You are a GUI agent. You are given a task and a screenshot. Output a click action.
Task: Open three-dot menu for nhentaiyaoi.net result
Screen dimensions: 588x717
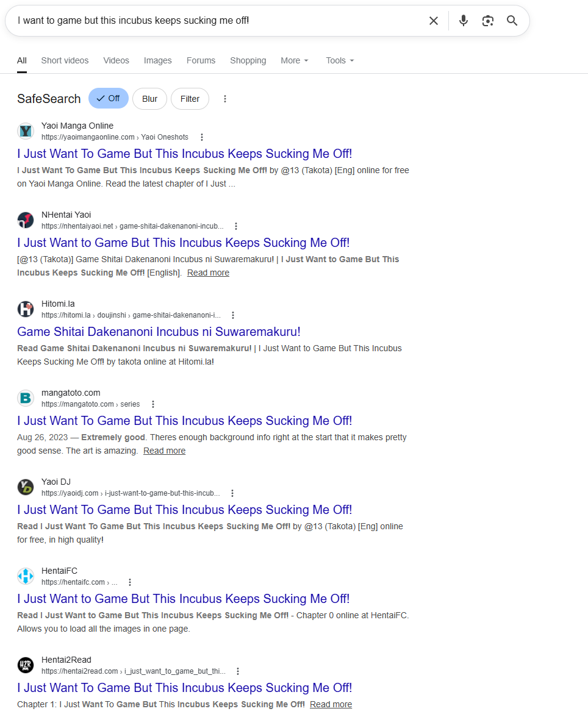tap(235, 226)
